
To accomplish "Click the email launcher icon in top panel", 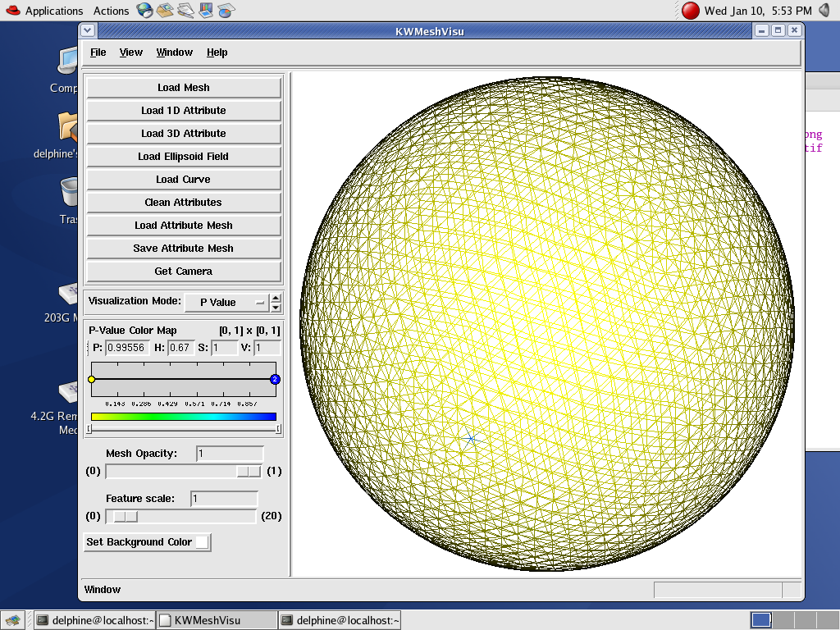I will pyautogui.click(x=165, y=11).
